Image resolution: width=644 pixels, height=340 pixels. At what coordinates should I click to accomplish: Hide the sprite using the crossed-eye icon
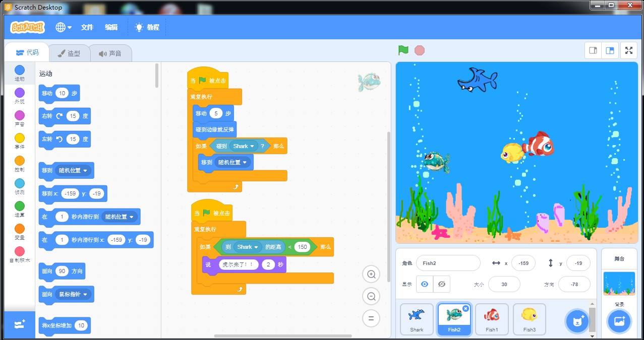click(x=442, y=284)
